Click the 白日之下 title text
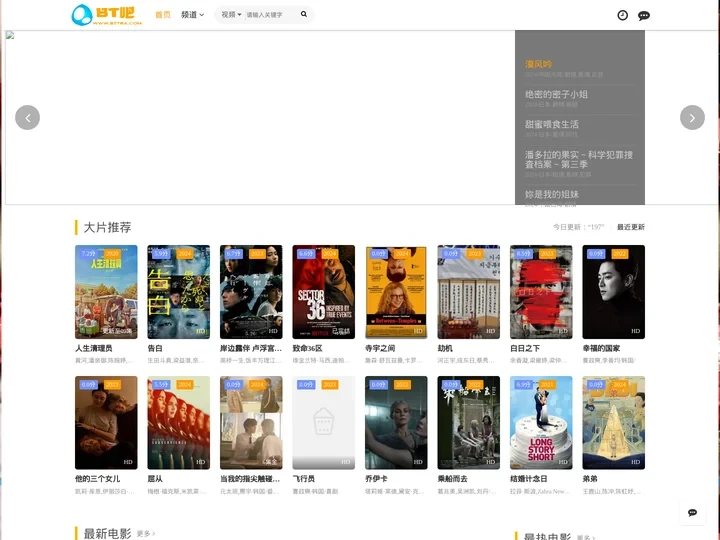 525,348
